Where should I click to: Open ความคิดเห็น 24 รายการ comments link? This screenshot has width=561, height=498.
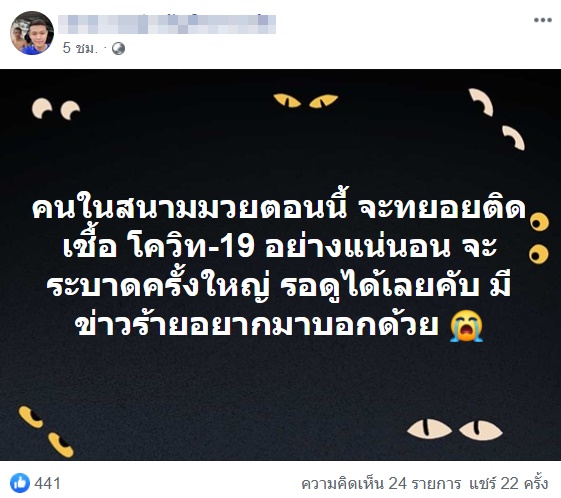tap(381, 483)
